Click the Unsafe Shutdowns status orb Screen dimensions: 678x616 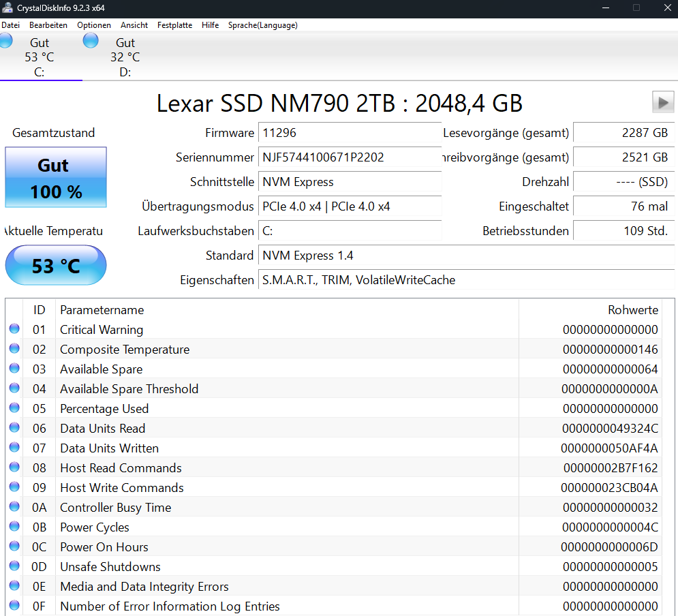[x=14, y=566]
